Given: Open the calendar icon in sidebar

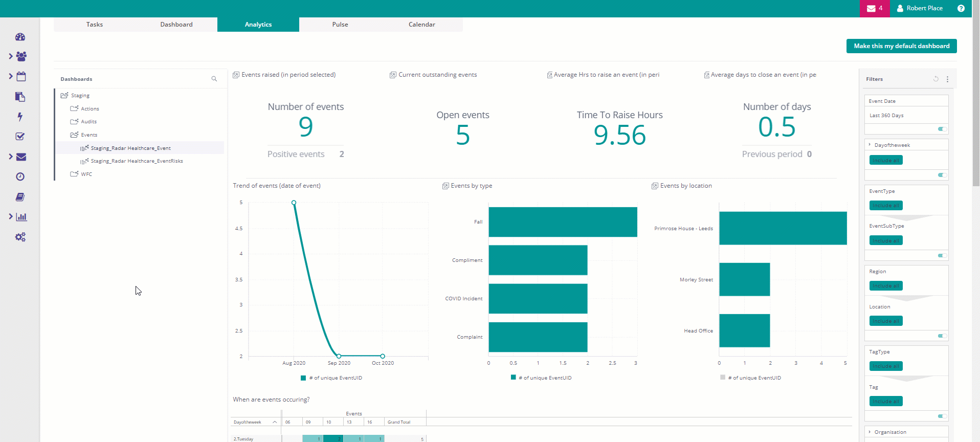Looking at the screenshot, I should (21, 76).
